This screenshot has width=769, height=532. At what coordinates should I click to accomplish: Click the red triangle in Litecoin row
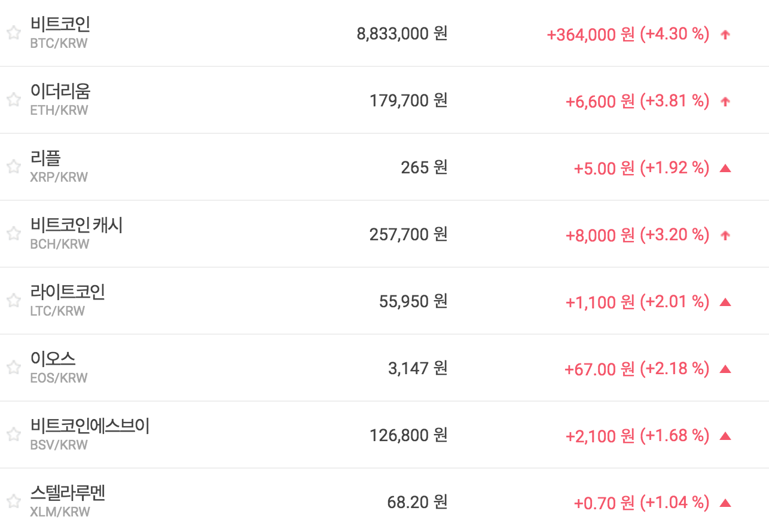tap(725, 302)
